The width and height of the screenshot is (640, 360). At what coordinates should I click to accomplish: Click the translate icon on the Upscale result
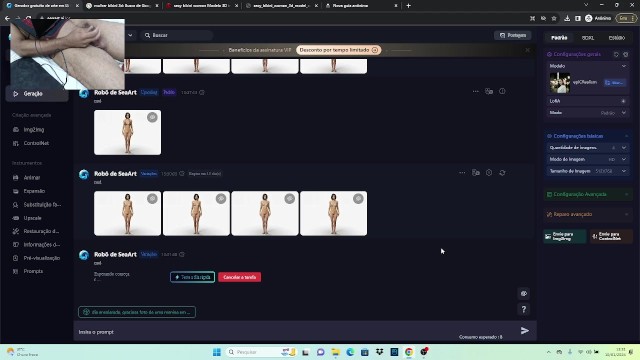click(x=489, y=91)
